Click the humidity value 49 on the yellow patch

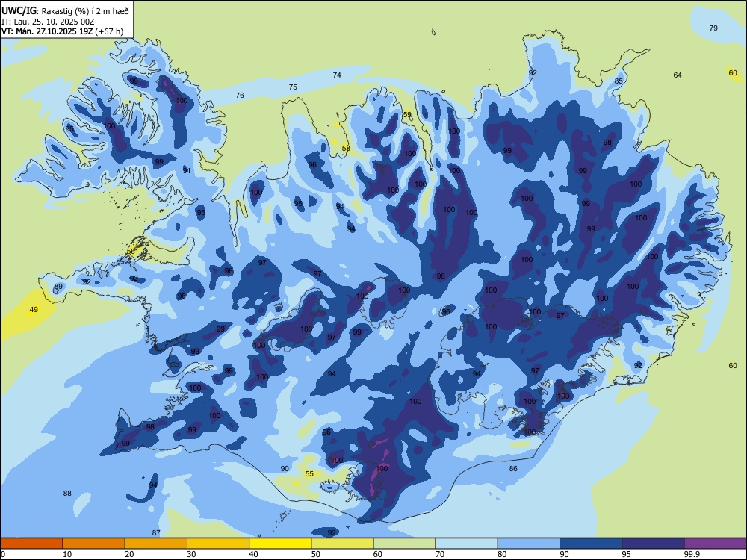[x=34, y=310]
